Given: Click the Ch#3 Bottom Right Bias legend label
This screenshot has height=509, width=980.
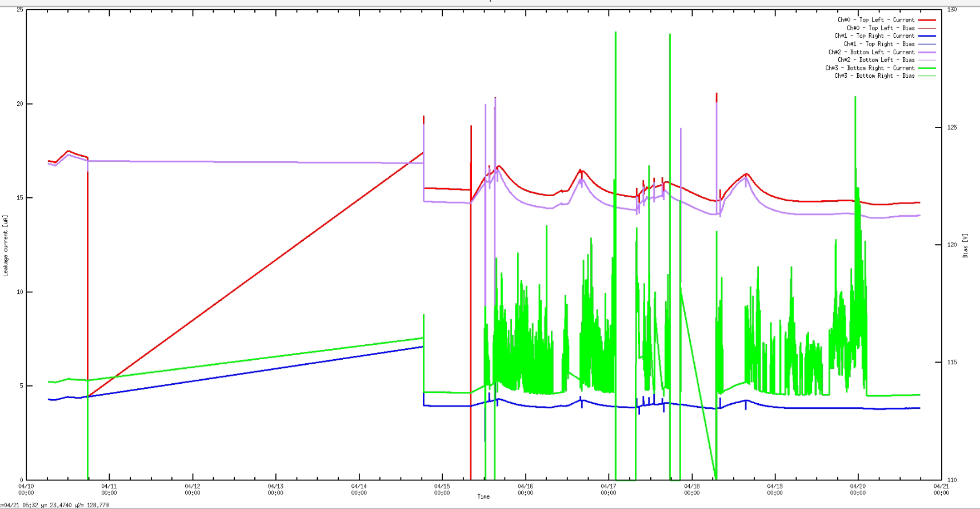Looking at the screenshot, I should pyautogui.click(x=874, y=76).
